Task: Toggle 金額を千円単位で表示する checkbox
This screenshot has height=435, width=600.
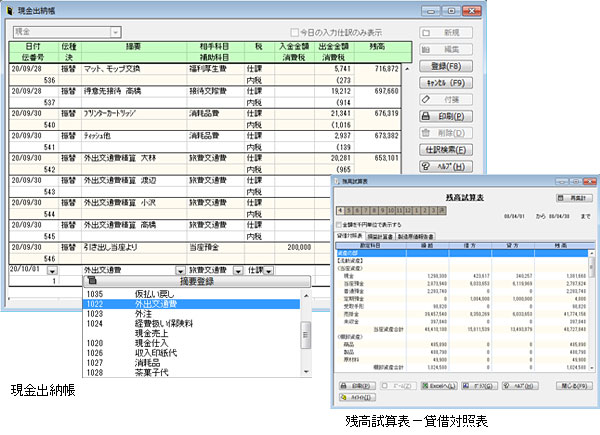Action: pyautogui.click(x=338, y=225)
